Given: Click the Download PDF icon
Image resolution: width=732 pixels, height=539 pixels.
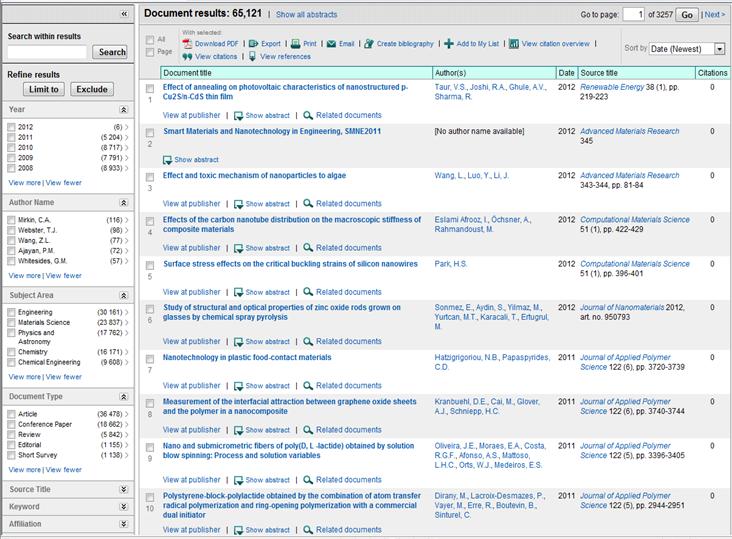Looking at the screenshot, I should [187, 44].
